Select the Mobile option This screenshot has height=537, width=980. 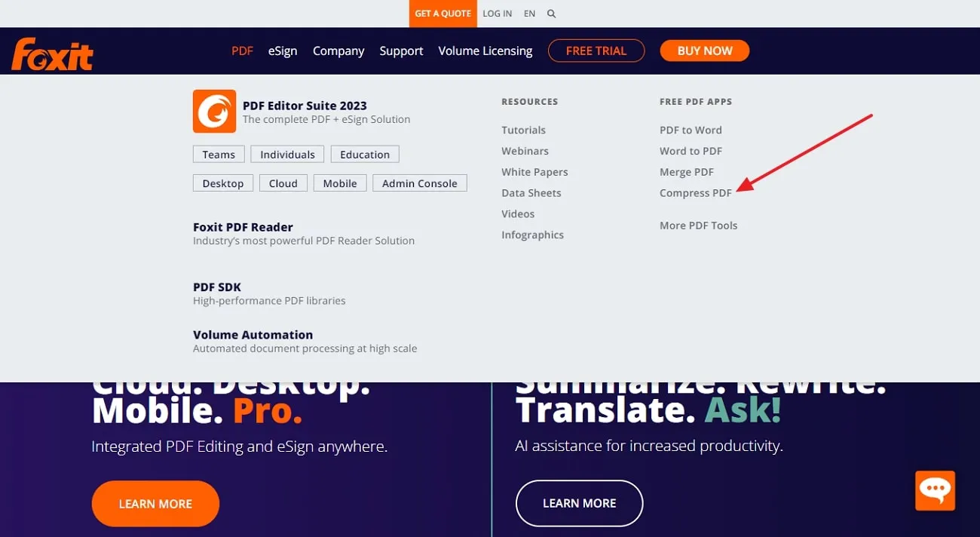pos(340,183)
